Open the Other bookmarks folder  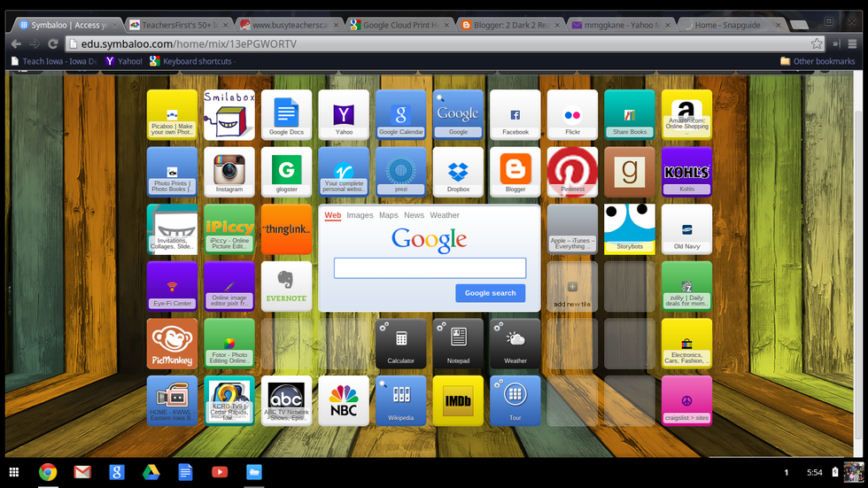(818, 61)
